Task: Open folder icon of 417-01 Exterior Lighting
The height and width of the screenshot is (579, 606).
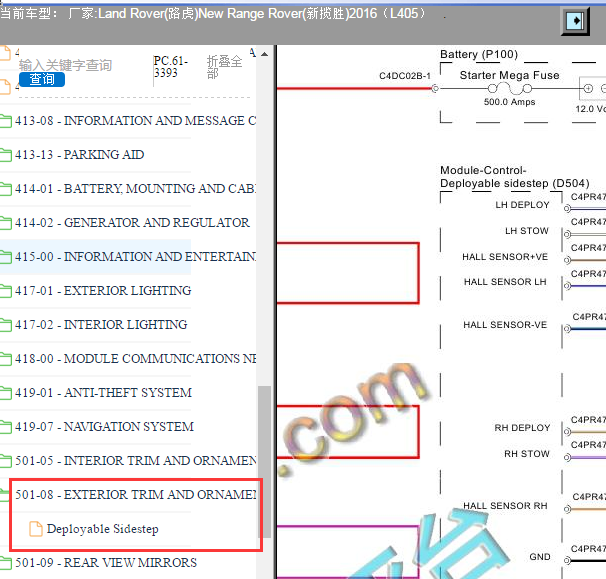Action: [5, 291]
